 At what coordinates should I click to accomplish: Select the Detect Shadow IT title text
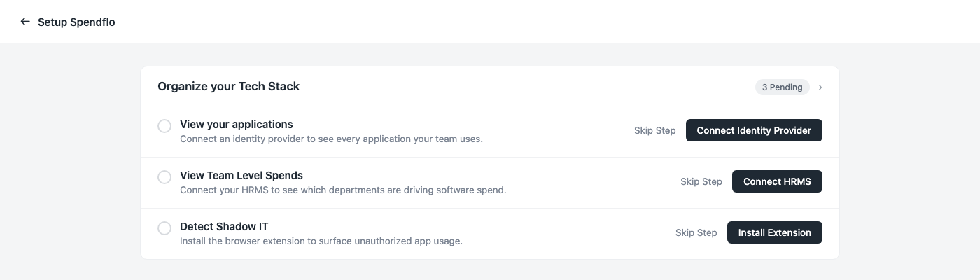[x=224, y=227]
